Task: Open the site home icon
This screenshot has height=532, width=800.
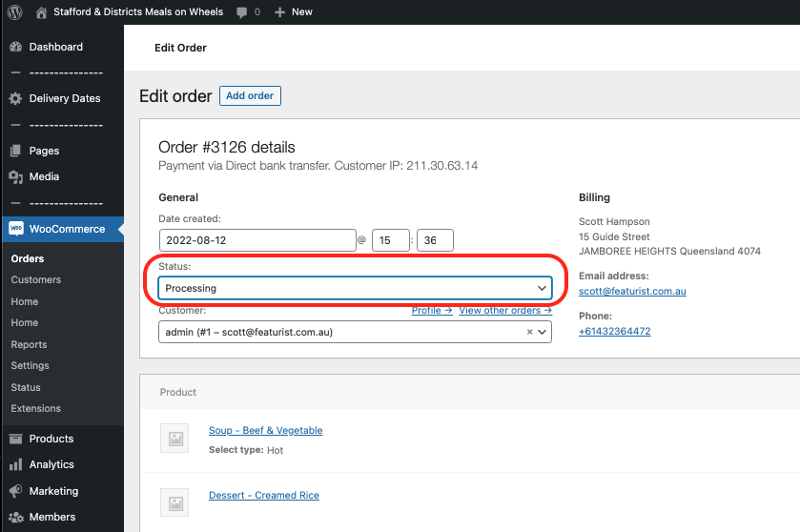Action: [41, 12]
